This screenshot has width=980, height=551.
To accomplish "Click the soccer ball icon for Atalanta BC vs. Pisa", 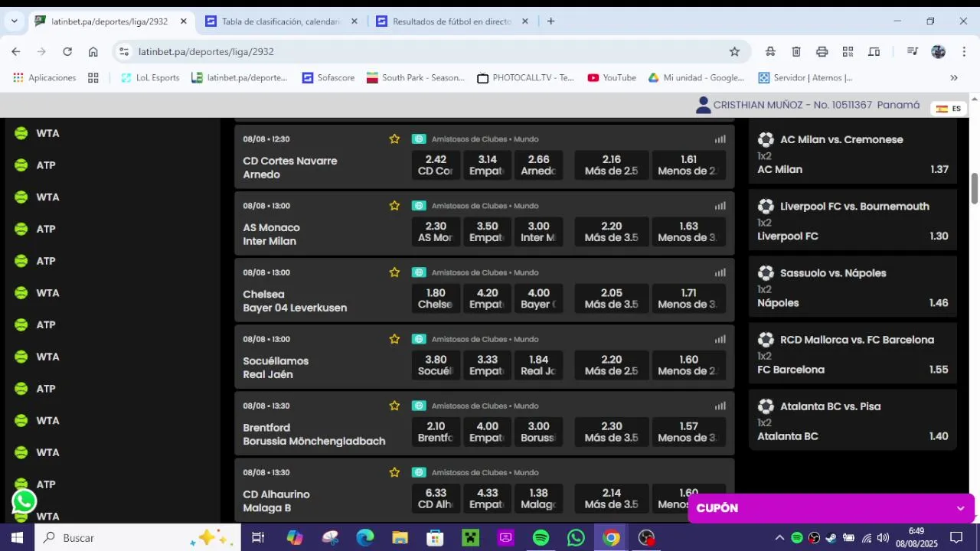I will coord(766,406).
